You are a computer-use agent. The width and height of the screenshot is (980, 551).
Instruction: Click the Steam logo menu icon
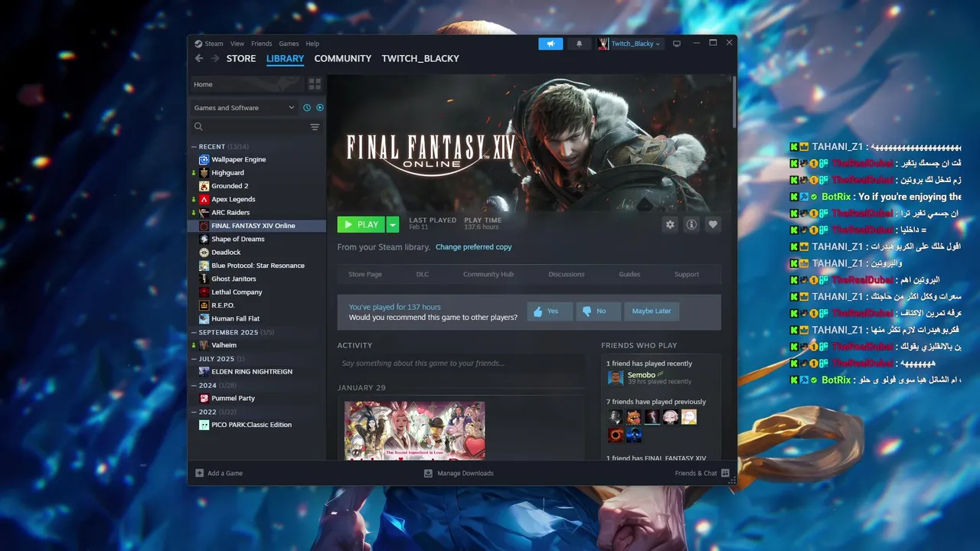pyautogui.click(x=198, y=44)
